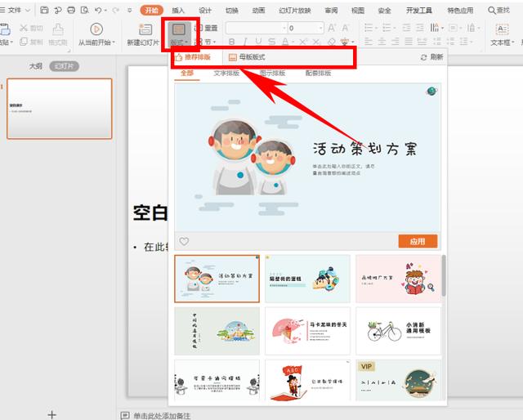Expand the 文件 menu dropdown arrow

pos(28,11)
